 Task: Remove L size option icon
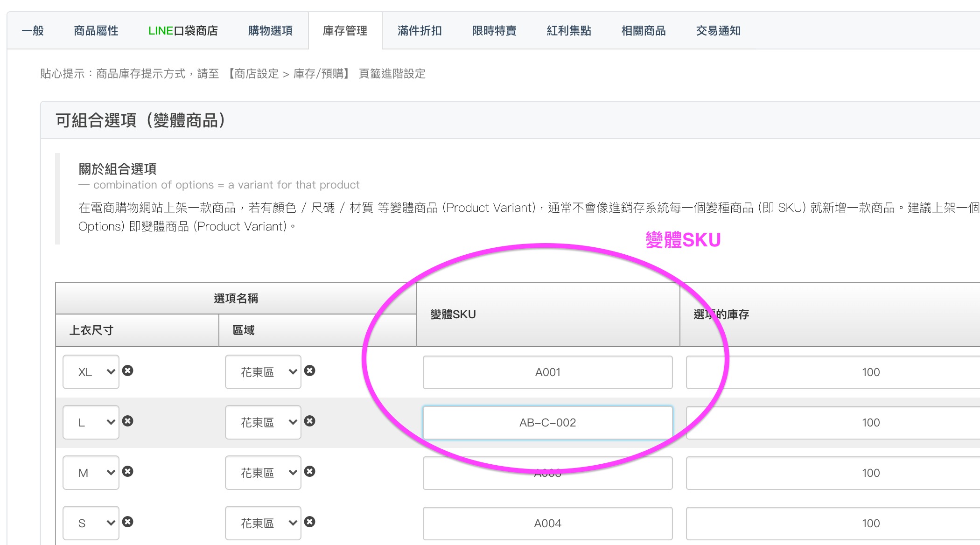(127, 421)
